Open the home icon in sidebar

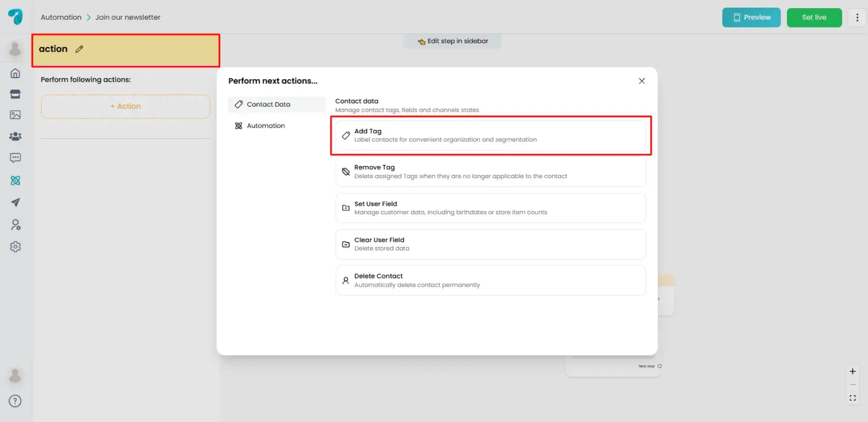15,73
